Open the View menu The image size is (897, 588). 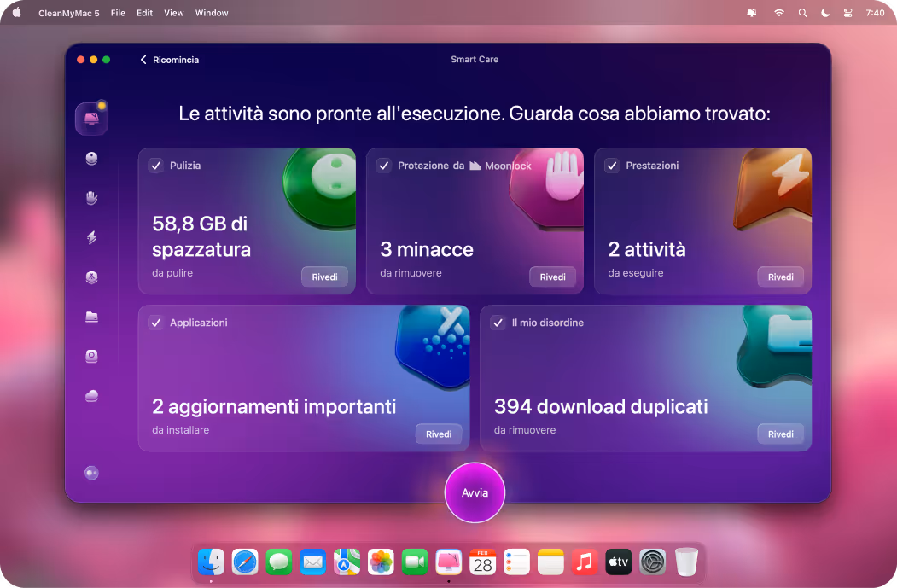point(174,13)
